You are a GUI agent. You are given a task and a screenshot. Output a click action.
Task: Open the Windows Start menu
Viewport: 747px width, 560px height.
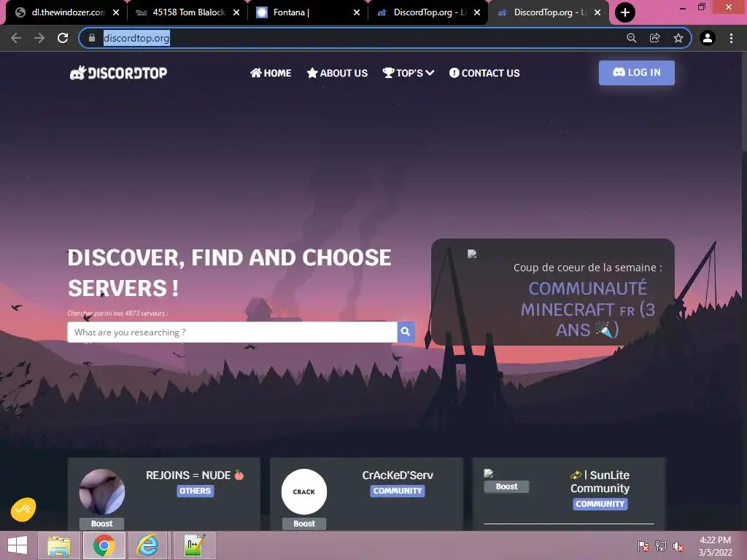coord(18,545)
